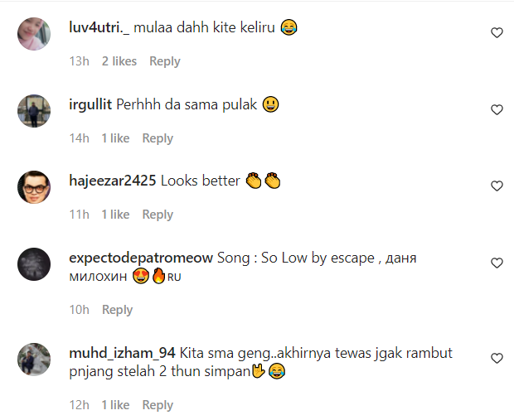The width and height of the screenshot is (514, 420).
Task: Open muhd_izham_94's profile picture
Action: coord(34,359)
